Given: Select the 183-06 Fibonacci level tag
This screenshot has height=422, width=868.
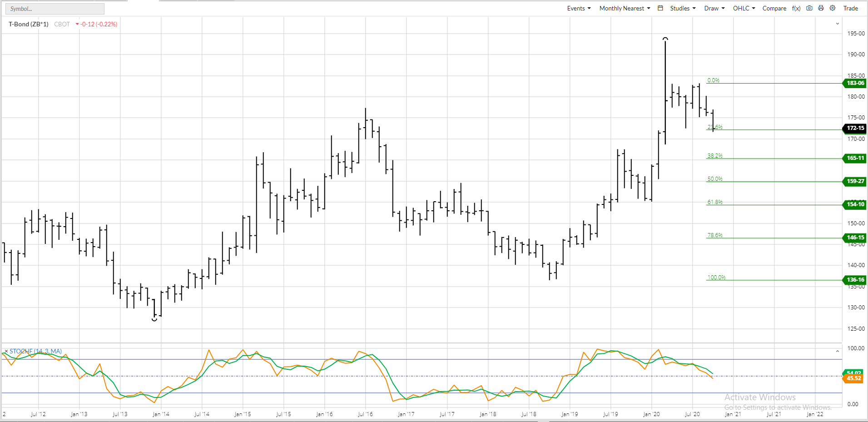Looking at the screenshot, I should (855, 83).
